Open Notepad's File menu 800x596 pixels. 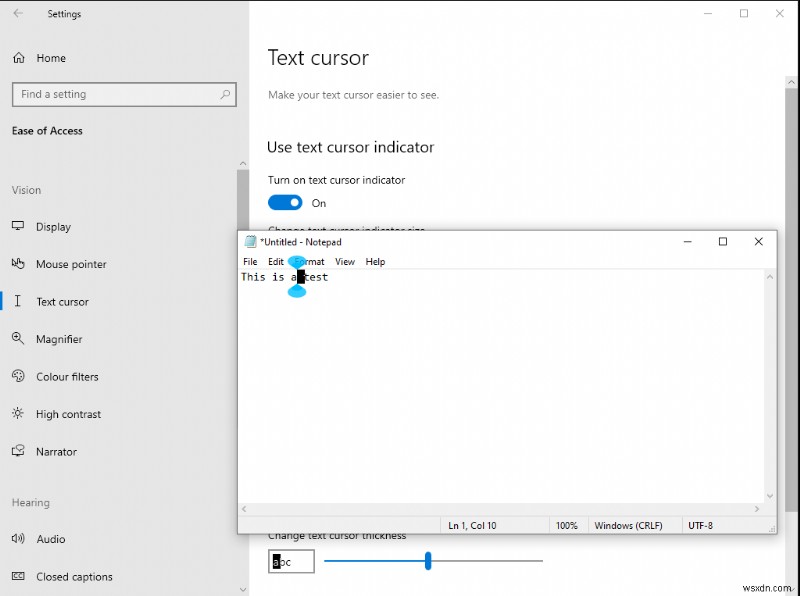pyautogui.click(x=250, y=261)
